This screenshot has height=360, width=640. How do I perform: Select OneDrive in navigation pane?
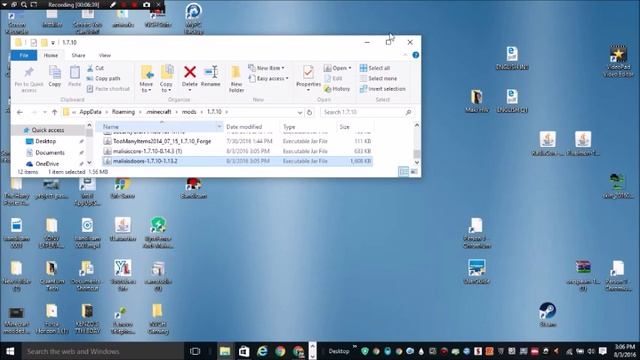[47, 164]
